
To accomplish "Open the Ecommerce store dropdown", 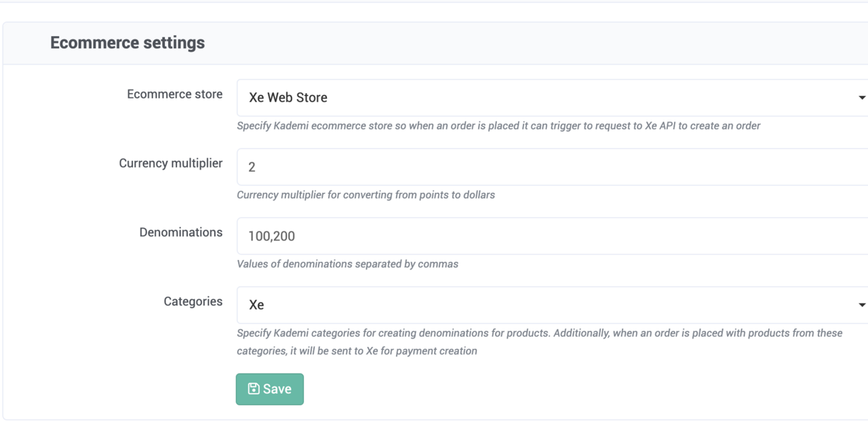I will (552, 98).
